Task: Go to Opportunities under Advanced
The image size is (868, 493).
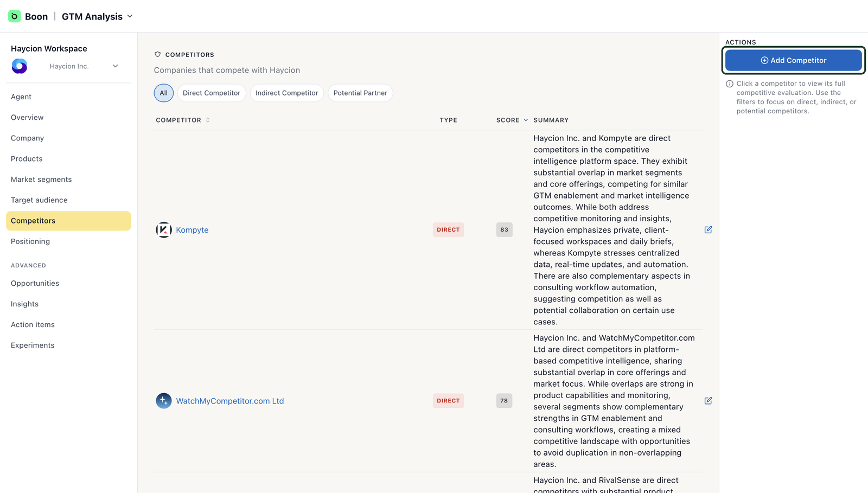Action: 68,283
